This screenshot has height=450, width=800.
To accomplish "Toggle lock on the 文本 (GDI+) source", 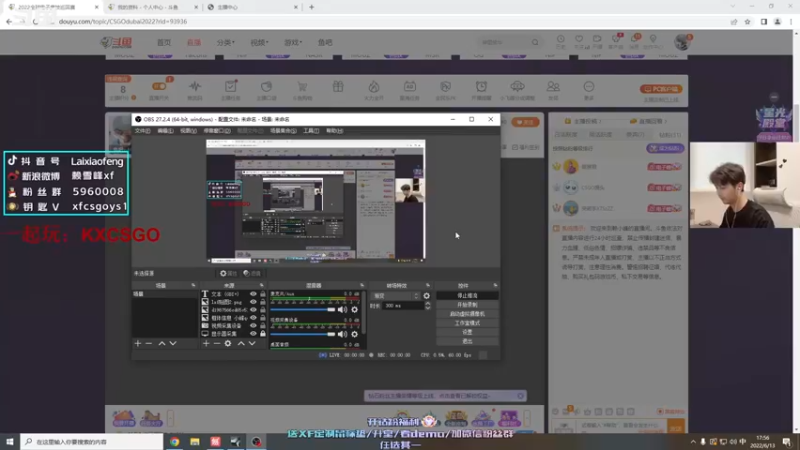I will (x=263, y=294).
